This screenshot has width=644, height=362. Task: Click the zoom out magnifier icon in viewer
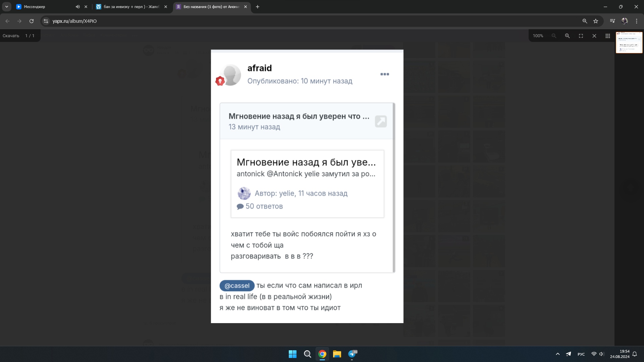(554, 36)
